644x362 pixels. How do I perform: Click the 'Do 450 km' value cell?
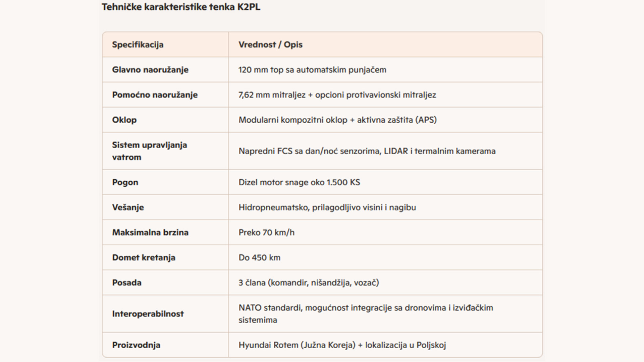(259, 258)
